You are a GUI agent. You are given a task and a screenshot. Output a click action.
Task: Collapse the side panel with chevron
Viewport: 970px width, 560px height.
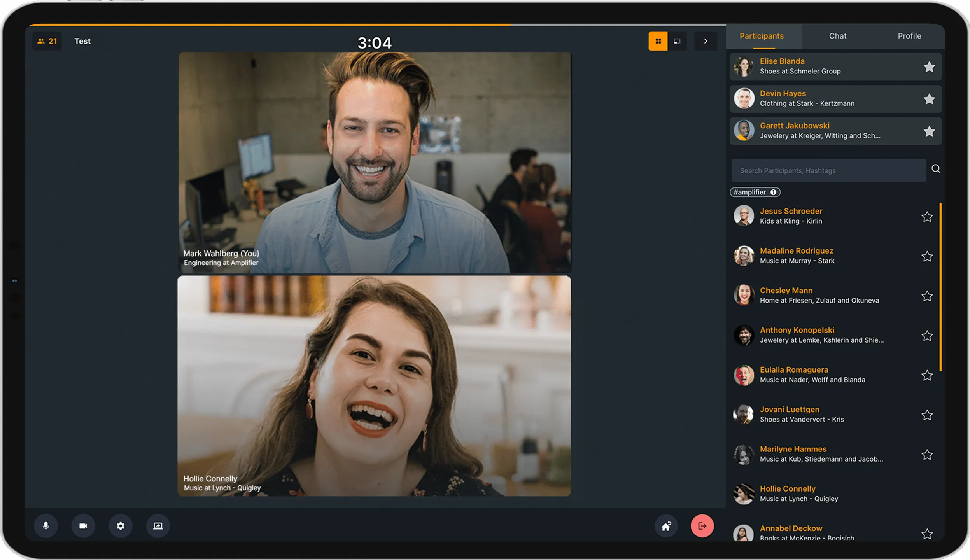click(706, 41)
